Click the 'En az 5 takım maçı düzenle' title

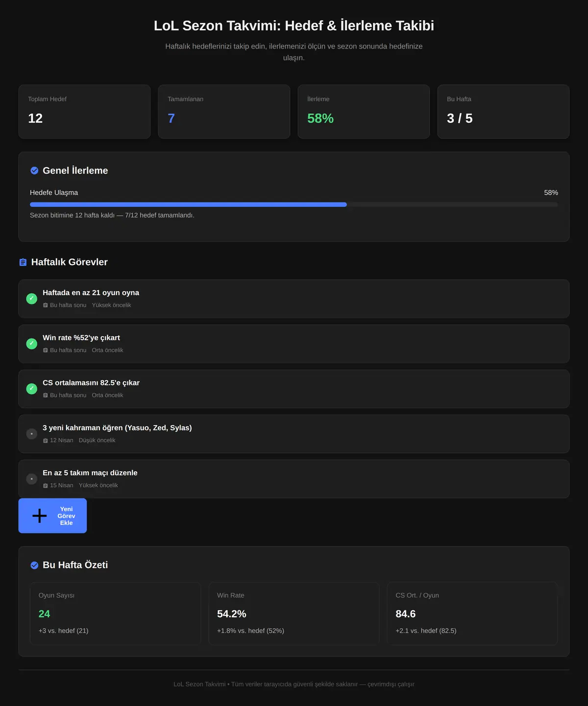pos(90,473)
